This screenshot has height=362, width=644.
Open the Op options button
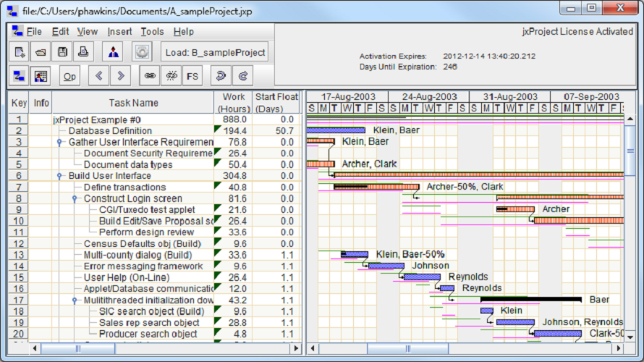pyautogui.click(x=69, y=76)
